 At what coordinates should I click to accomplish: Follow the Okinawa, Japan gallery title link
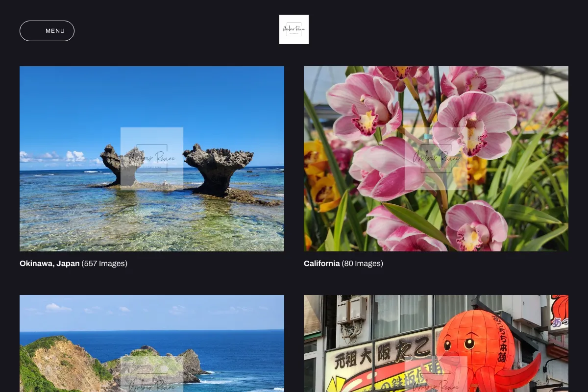click(49, 264)
